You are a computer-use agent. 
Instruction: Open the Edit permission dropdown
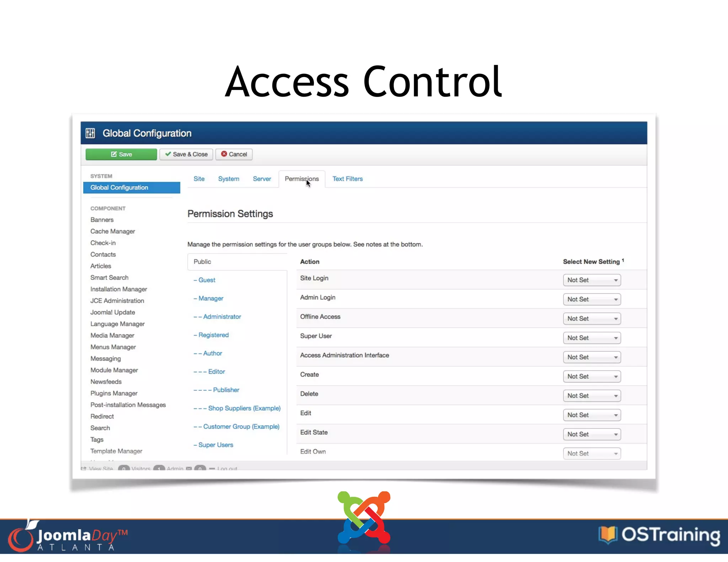[592, 415]
